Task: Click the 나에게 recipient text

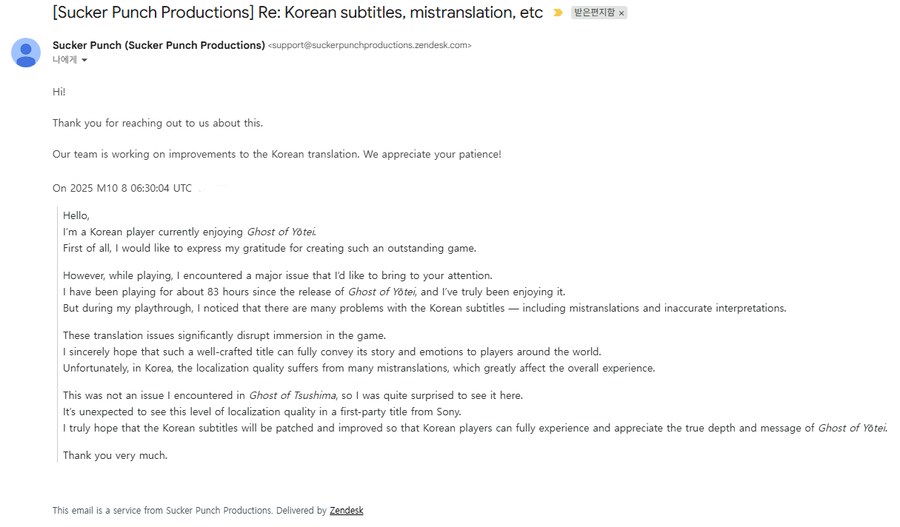Action: click(x=64, y=60)
